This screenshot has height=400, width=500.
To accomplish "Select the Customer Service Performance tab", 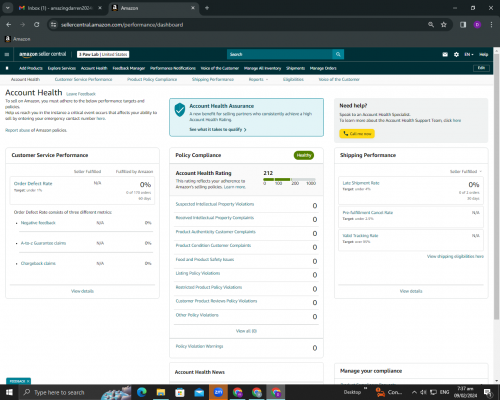I will click(83, 79).
